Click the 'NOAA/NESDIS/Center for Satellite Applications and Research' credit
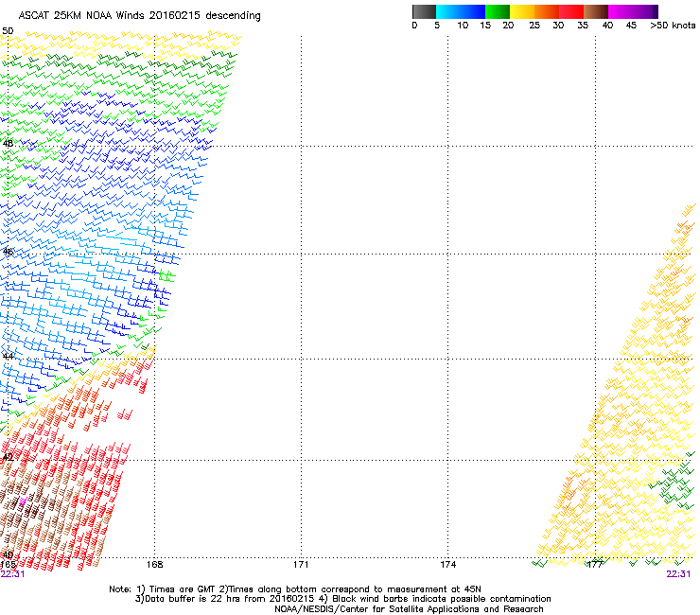The height and width of the screenshot is (615, 700). (x=409, y=609)
